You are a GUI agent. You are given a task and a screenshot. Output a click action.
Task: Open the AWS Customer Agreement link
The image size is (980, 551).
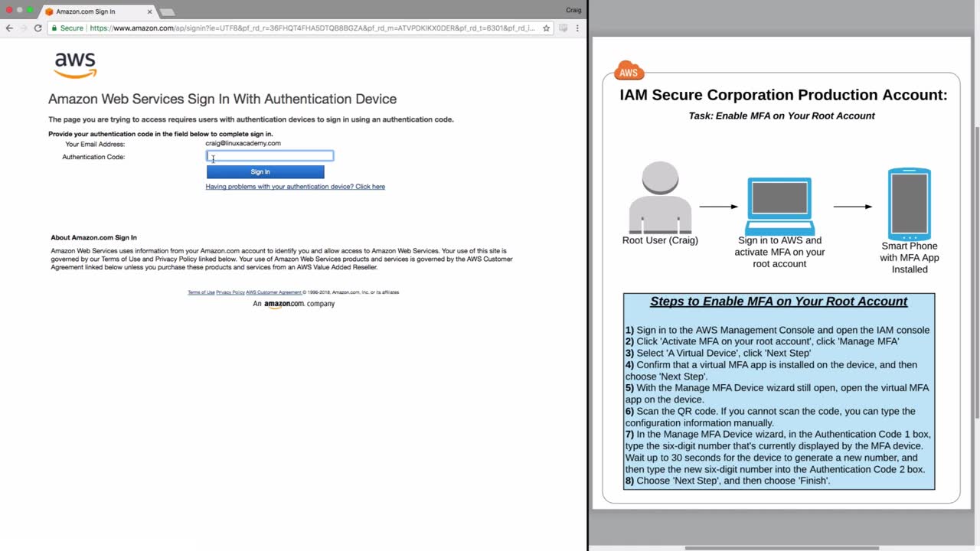click(274, 292)
